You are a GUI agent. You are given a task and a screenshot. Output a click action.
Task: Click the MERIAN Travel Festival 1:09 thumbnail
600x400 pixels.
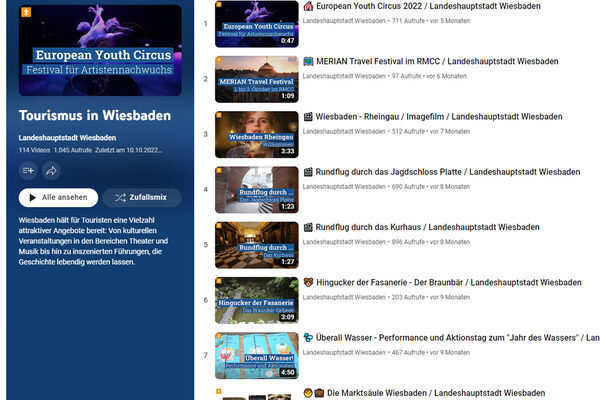[x=257, y=79]
